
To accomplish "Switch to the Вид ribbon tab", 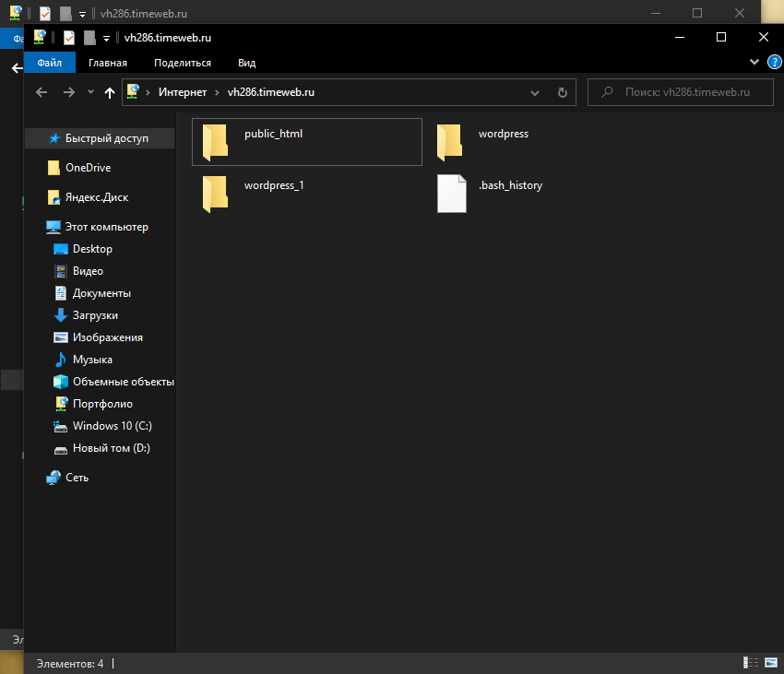I will 246,63.
